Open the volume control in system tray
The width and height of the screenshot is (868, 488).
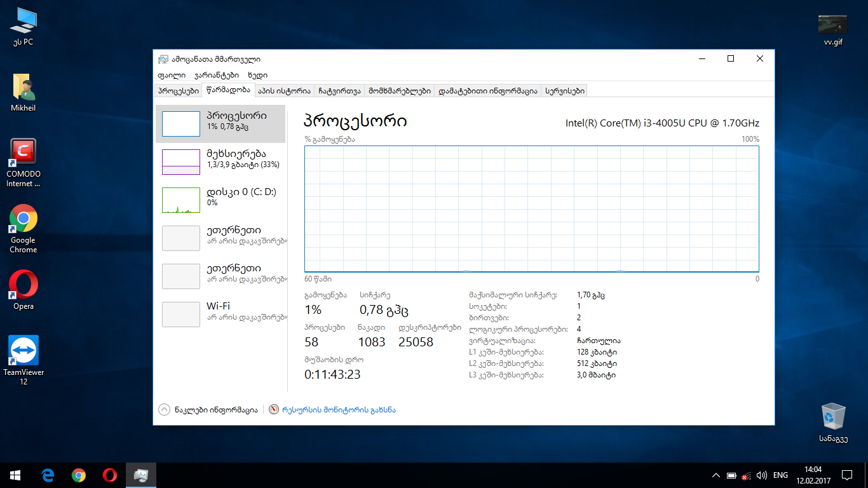point(762,475)
